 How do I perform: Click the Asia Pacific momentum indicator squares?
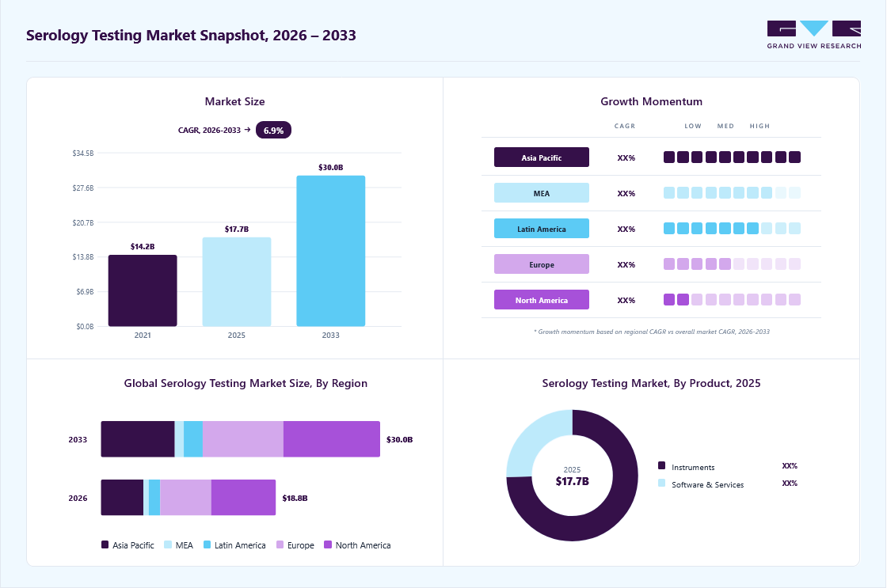[732, 157]
